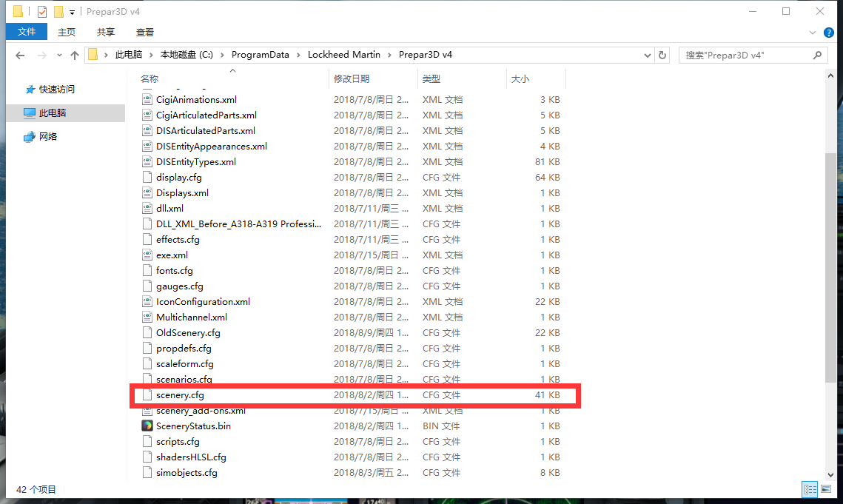Click the New Folder icon in title bar

58,12
